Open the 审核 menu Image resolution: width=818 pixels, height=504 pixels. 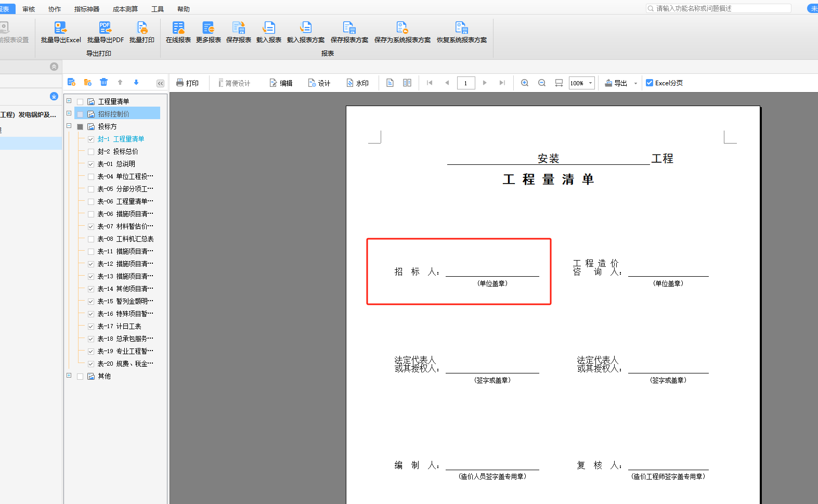29,9
